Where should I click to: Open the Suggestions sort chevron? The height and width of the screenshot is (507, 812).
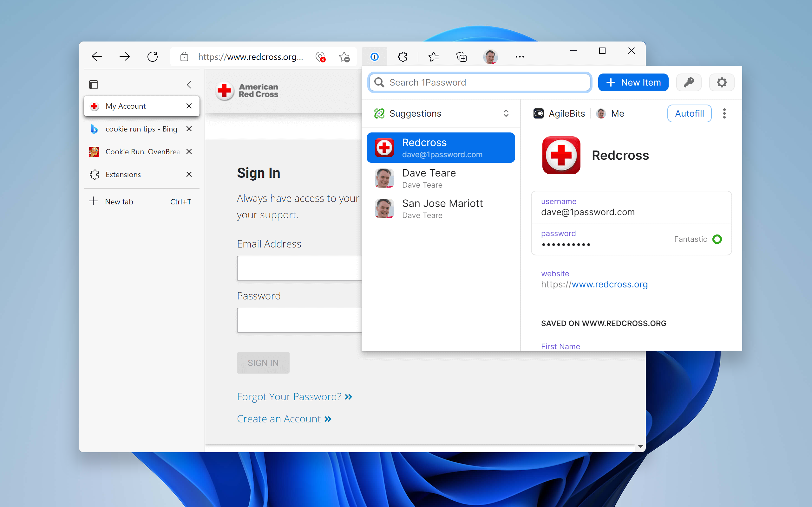point(506,113)
